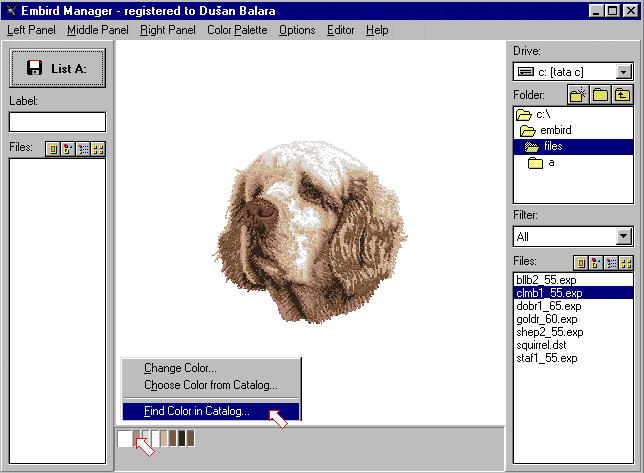Select file goldr_60.exp
The height and width of the screenshot is (473, 644).
click(573, 319)
